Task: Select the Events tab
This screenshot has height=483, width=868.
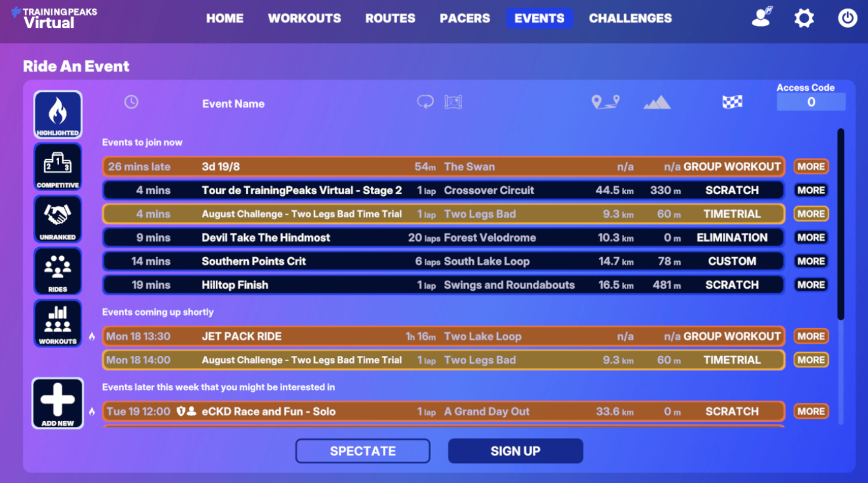Action: coord(540,18)
